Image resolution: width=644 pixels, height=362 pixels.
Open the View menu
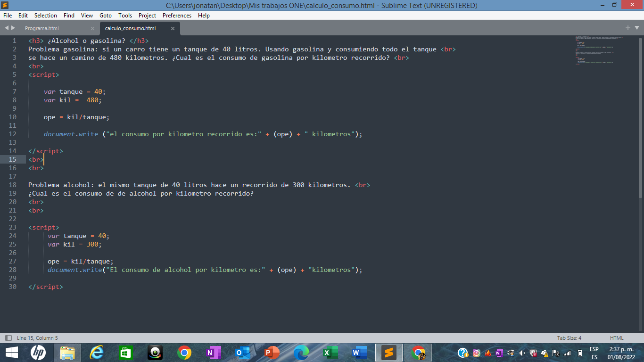(87, 16)
